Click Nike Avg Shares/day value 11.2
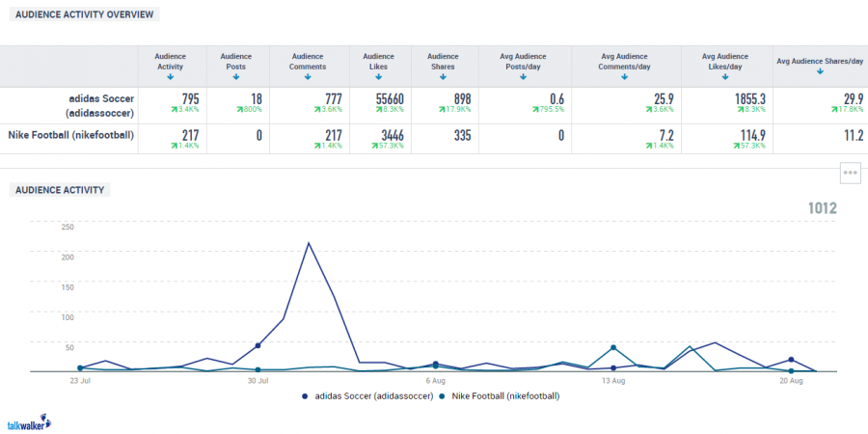 [854, 135]
